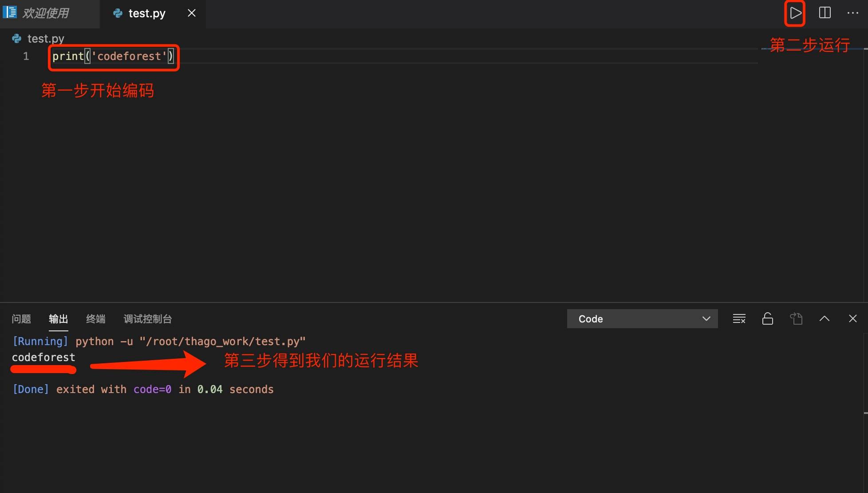Open the Code output channel dropdown

click(642, 319)
